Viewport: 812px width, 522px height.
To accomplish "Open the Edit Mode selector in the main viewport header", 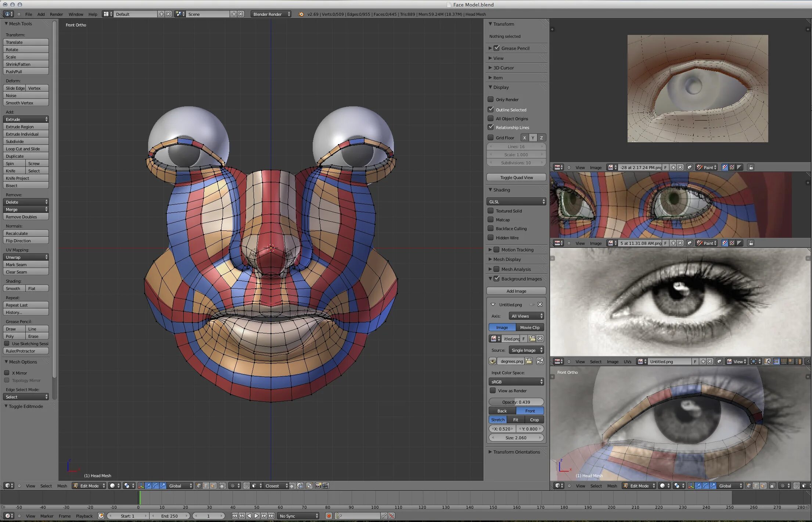I will pyautogui.click(x=89, y=486).
